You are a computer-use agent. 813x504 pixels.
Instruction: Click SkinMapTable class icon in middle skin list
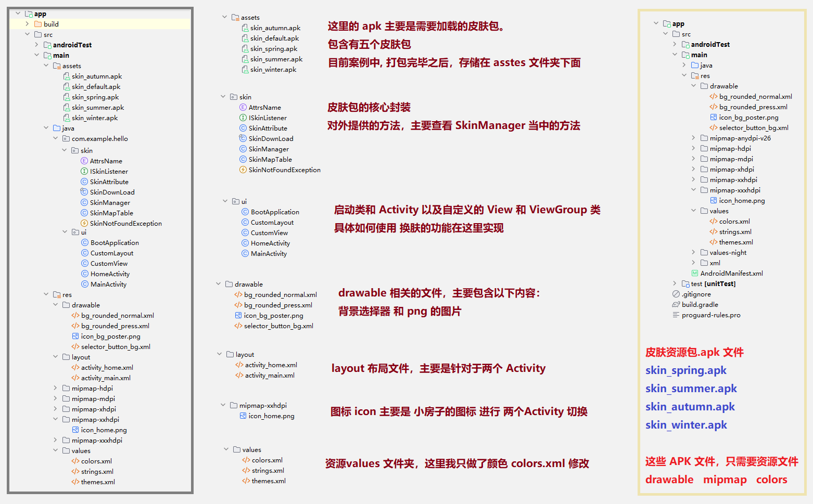coord(243,159)
